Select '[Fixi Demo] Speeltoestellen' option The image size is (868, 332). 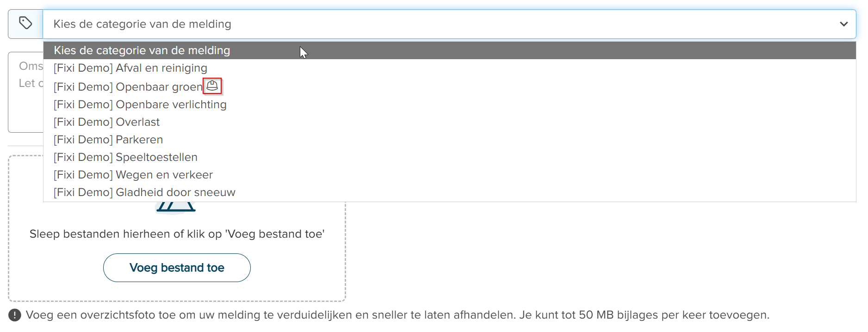pyautogui.click(x=449, y=157)
